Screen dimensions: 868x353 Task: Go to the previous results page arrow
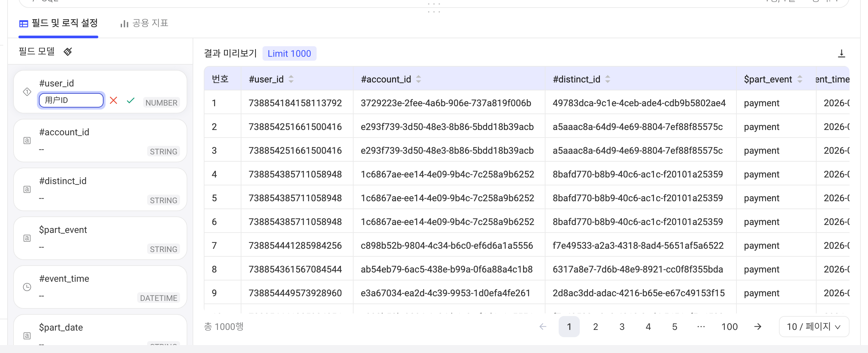[543, 326]
